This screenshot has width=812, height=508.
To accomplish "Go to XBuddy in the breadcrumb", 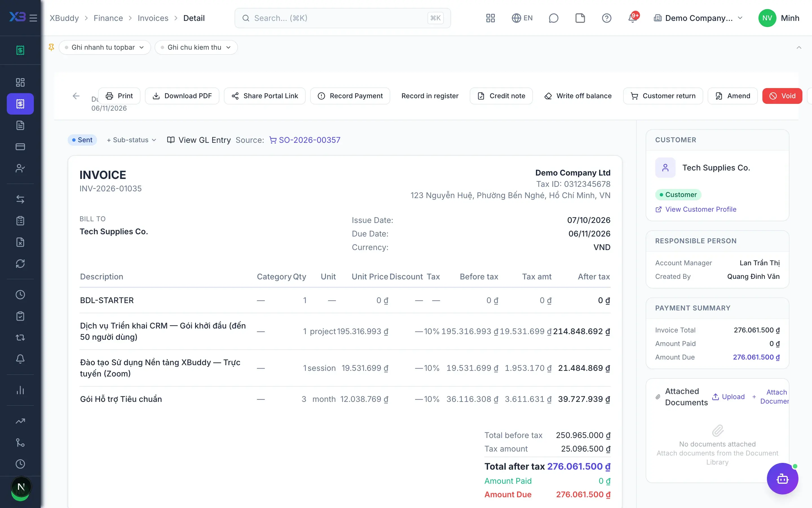I will coord(64,18).
